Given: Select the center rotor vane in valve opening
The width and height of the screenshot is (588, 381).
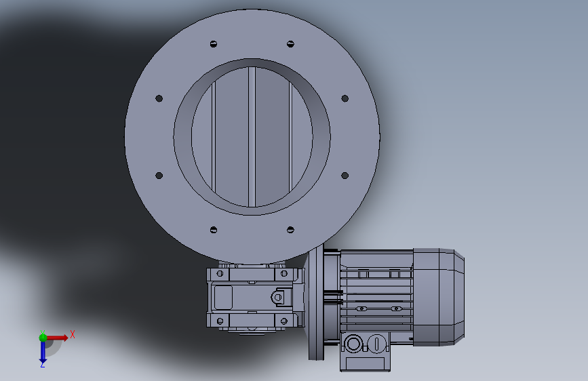Looking at the screenshot, I should (252, 137).
